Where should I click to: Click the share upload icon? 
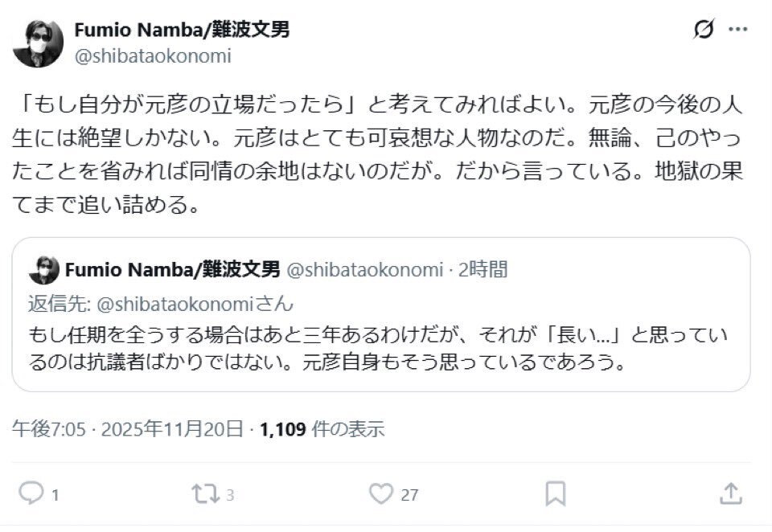pos(730,493)
